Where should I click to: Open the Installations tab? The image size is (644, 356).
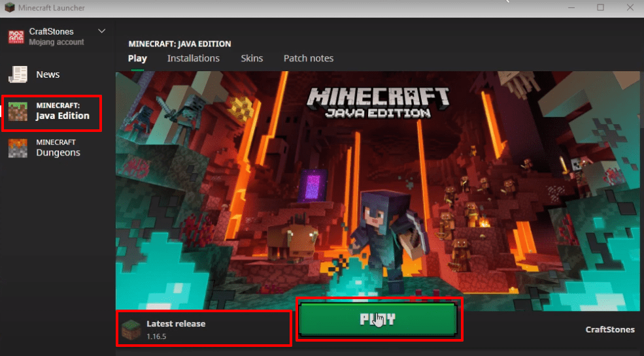coord(194,58)
